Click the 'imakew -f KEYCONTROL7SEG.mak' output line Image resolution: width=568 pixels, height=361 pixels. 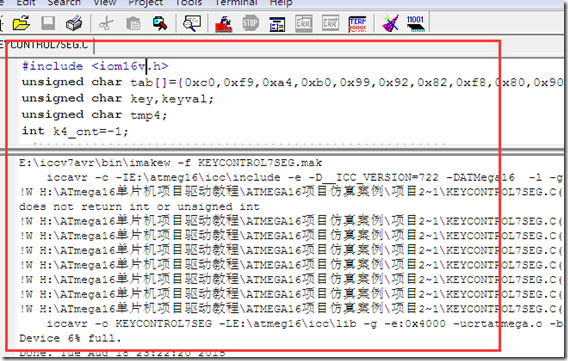pos(171,163)
